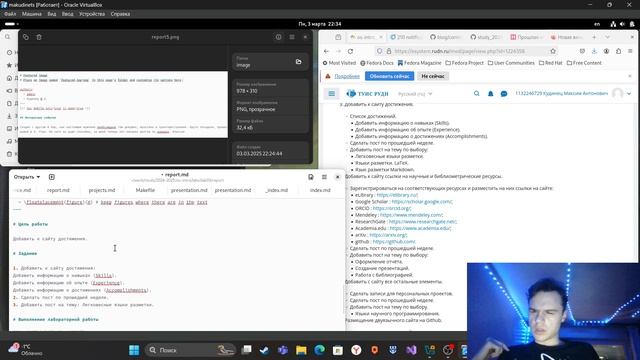The image size is (640, 360).
Task: Open messages chat icon on ТУИС page
Action: click(x=504, y=94)
